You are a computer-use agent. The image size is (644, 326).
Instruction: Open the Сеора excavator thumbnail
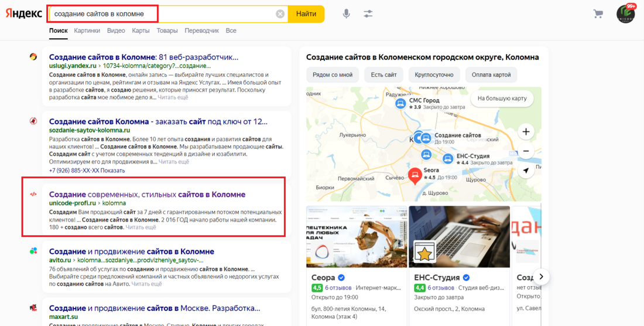click(357, 237)
